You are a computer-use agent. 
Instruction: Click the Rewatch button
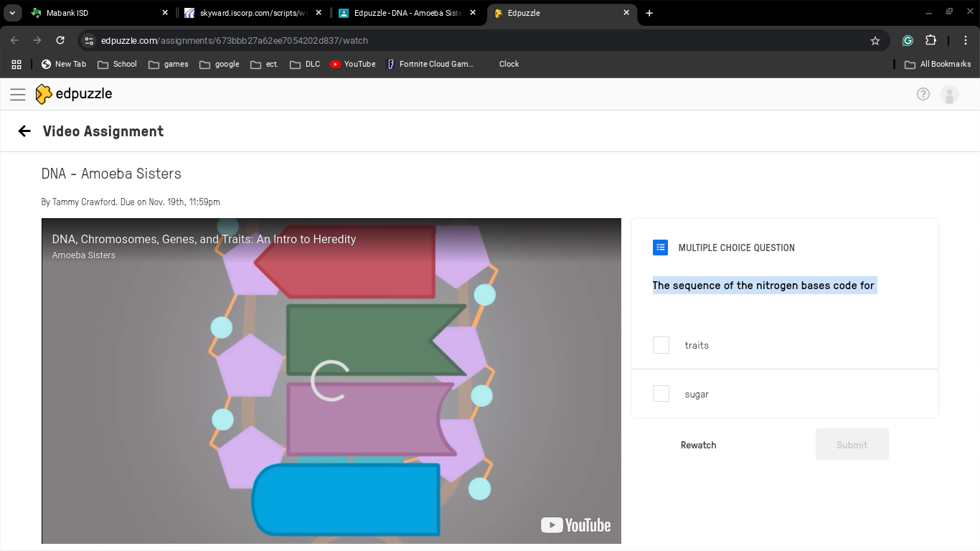(698, 445)
